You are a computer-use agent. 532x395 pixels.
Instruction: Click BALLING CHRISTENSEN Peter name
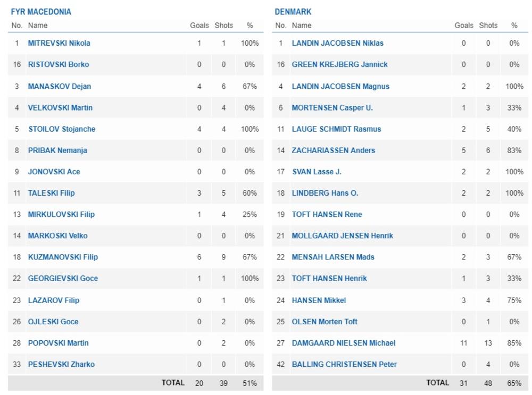click(344, 364)
